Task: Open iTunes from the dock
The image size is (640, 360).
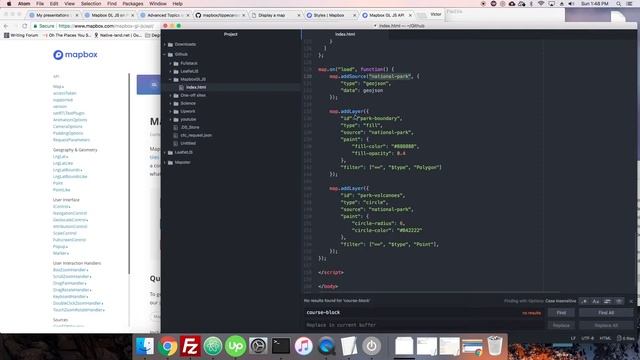Action: [x=303, y=346]
